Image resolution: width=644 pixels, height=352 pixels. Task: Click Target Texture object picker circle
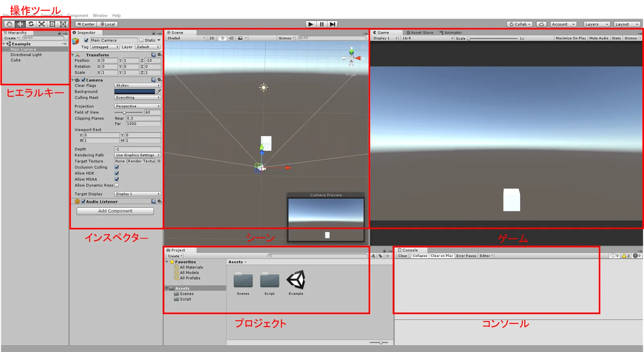click(x=159, y=161)
